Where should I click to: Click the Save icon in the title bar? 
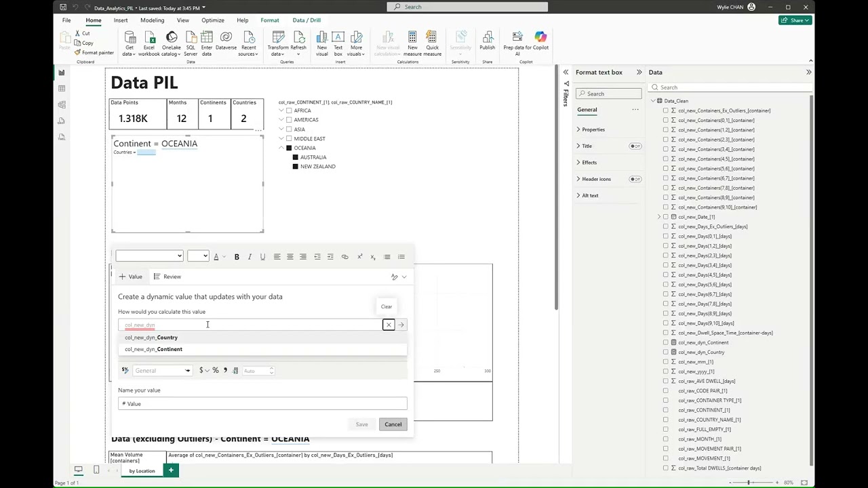(x=63, y=7)
